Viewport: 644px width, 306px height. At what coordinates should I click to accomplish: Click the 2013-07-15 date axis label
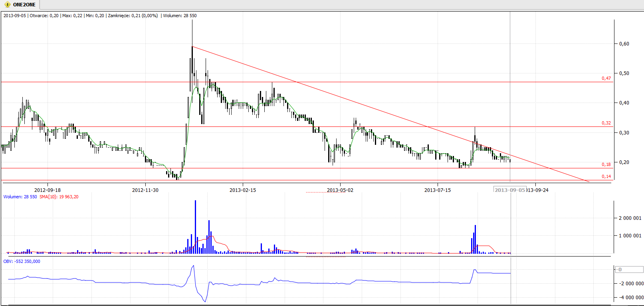point(438,190)
